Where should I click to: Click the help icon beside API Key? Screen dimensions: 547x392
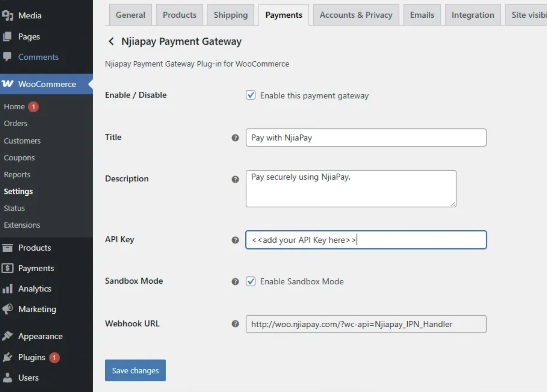235,240
